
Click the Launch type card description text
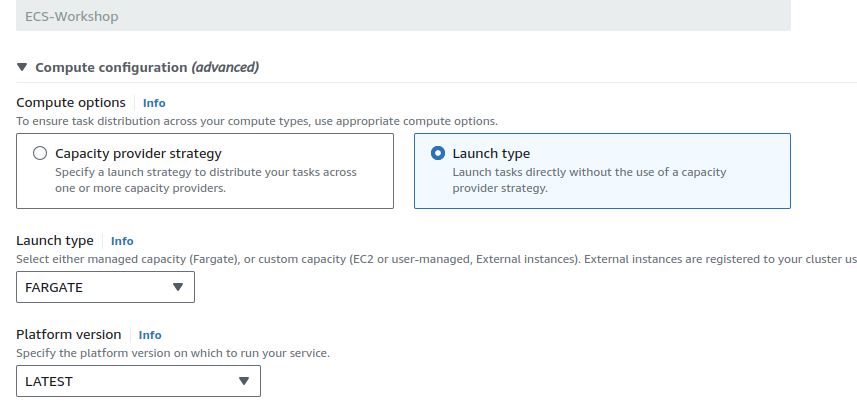pos(589,180)
